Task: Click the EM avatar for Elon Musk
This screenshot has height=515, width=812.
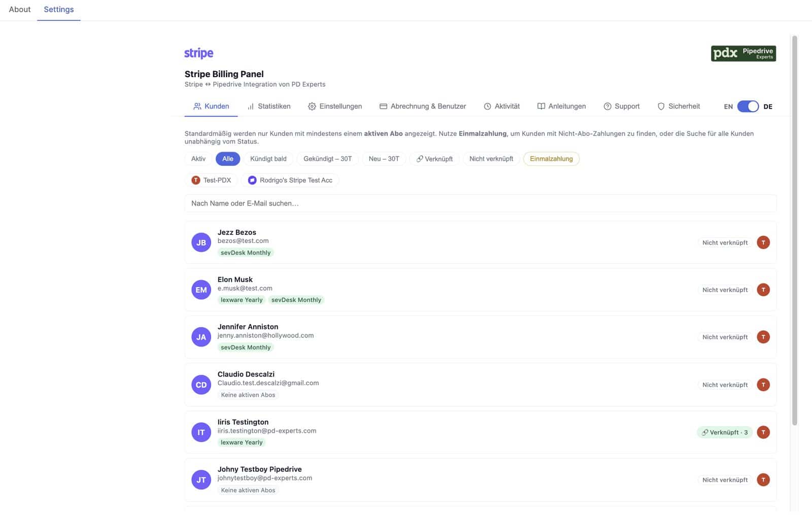Action: (201, 290)
